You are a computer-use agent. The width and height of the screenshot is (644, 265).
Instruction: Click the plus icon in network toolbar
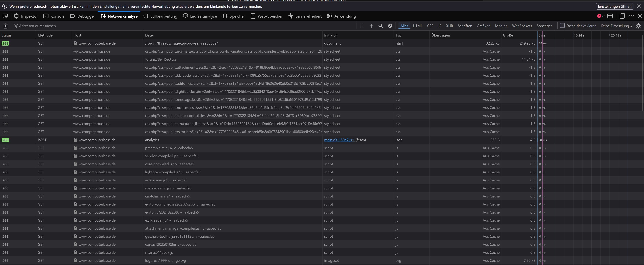[371, 26]
